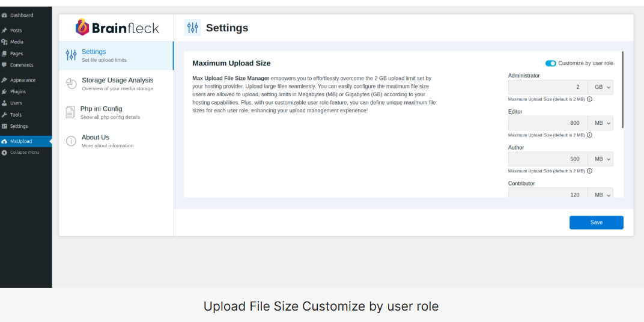
Task: Open the MxUpload menu item
Action: 26,141
